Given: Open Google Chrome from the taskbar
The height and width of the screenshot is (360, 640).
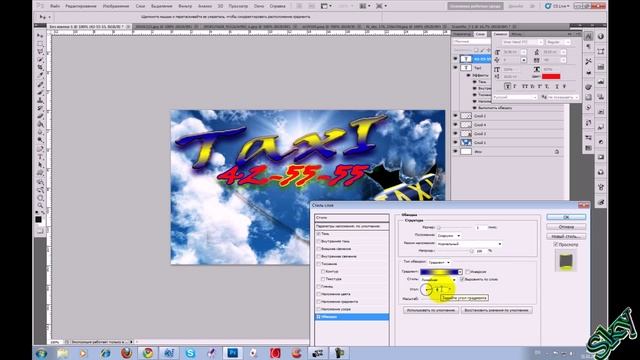Looking at the screenshot, I should pos(148,353).
